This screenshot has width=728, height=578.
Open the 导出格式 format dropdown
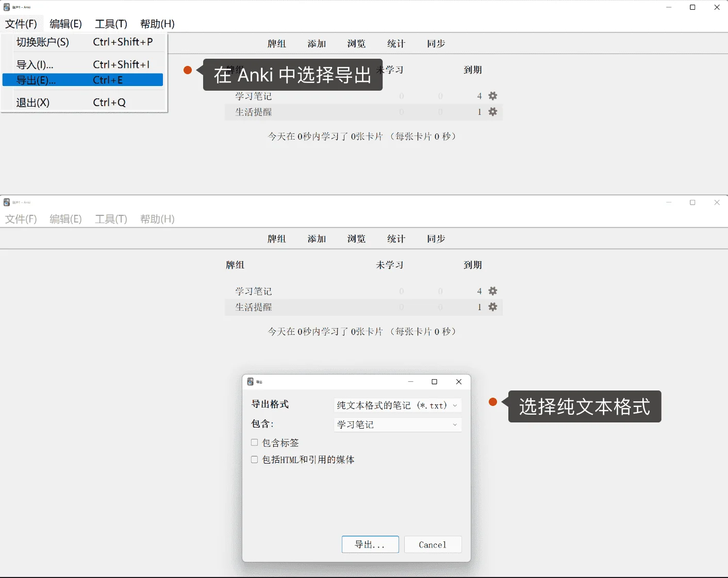point(398,405)
